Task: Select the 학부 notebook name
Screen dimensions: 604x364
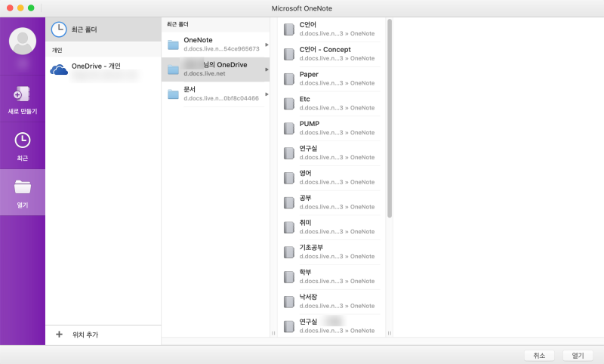Action: click(305, 272)
